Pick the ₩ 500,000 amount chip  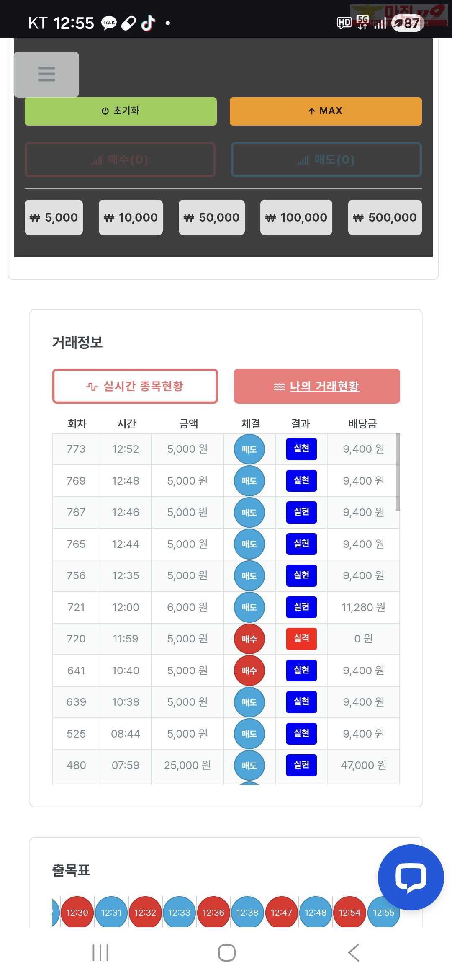pyautogui.click(x=385, y=217)
